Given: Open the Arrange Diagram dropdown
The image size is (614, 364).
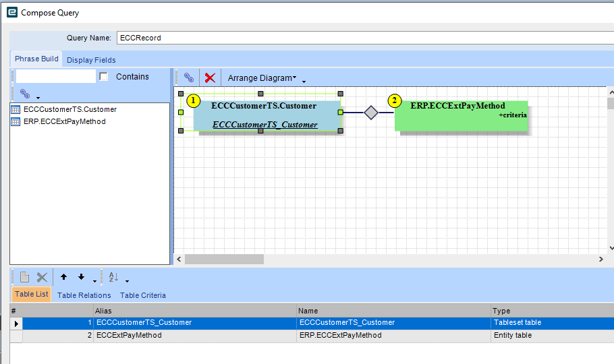Looking at the screenshot, I should [262, 78].
